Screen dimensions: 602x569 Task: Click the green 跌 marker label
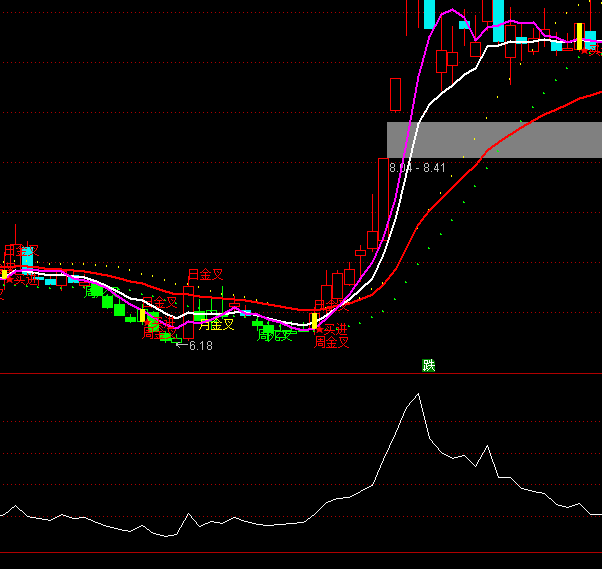tap(429, 365)
